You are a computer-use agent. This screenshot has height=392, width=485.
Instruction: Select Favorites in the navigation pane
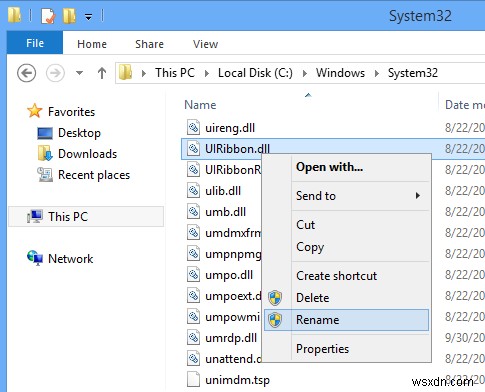[x=71, y=111]
